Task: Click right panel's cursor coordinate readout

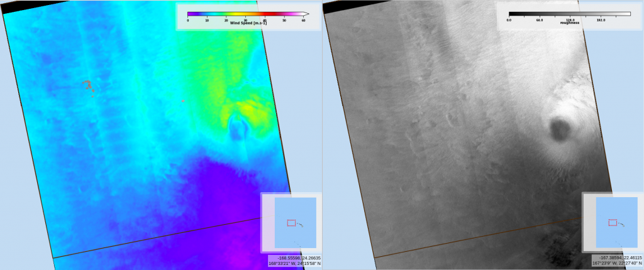Action: [616, 261]
